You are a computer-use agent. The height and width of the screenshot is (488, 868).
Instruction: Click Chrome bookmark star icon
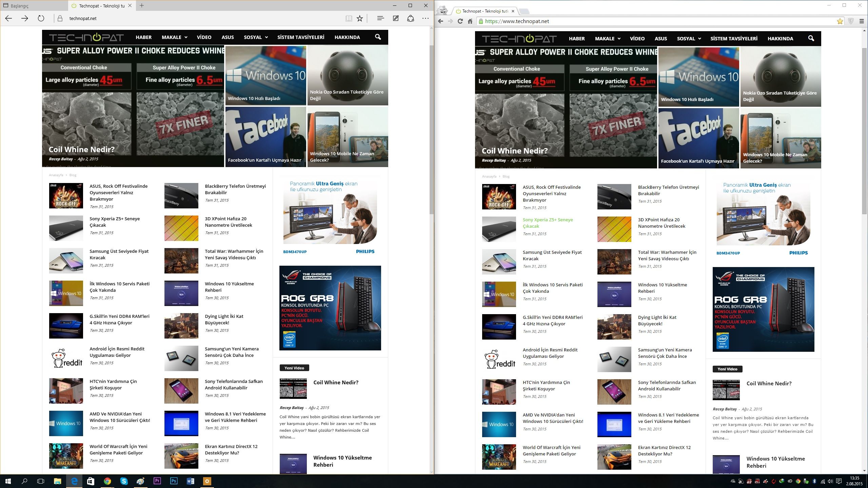click(x=840, y=21)
